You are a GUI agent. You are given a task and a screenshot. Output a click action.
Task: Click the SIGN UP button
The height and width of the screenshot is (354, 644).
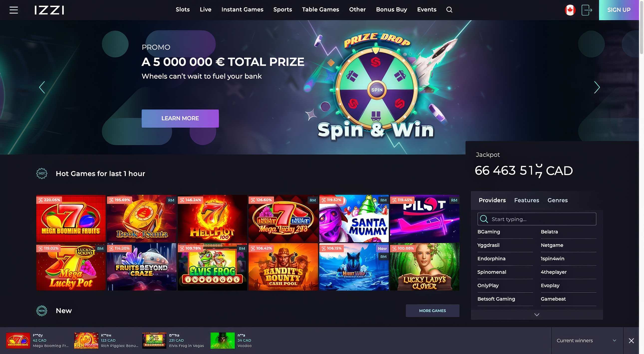(619, 10)
